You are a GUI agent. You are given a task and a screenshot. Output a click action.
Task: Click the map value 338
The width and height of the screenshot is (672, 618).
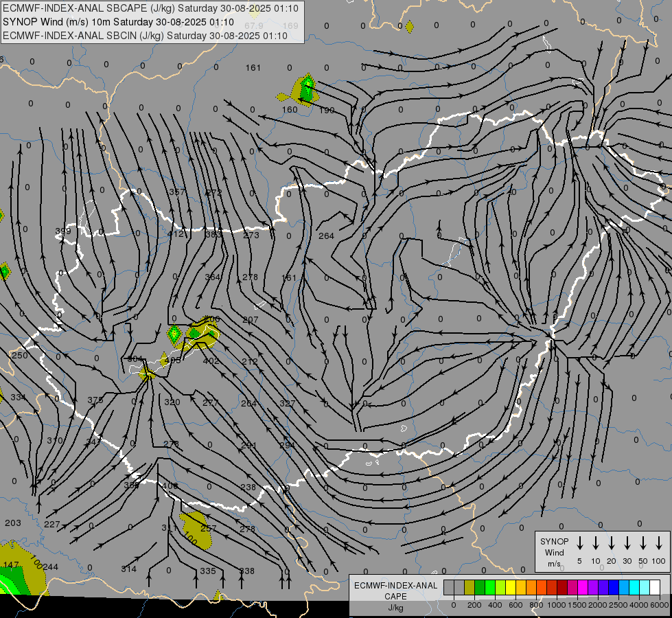click(247, 571)
